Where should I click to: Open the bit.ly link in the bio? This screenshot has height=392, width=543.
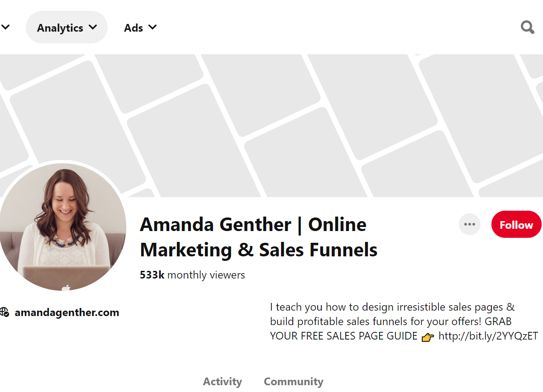coord(488,336)
